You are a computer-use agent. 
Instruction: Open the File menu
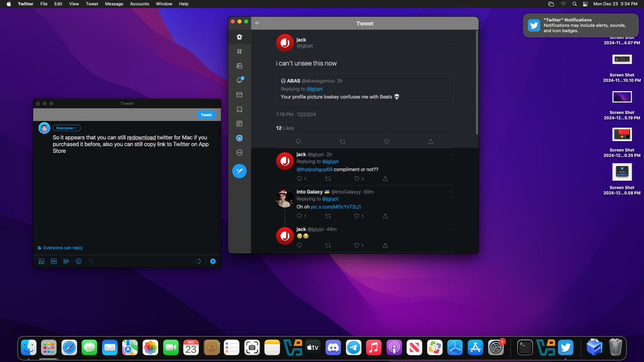coord(44,4)
